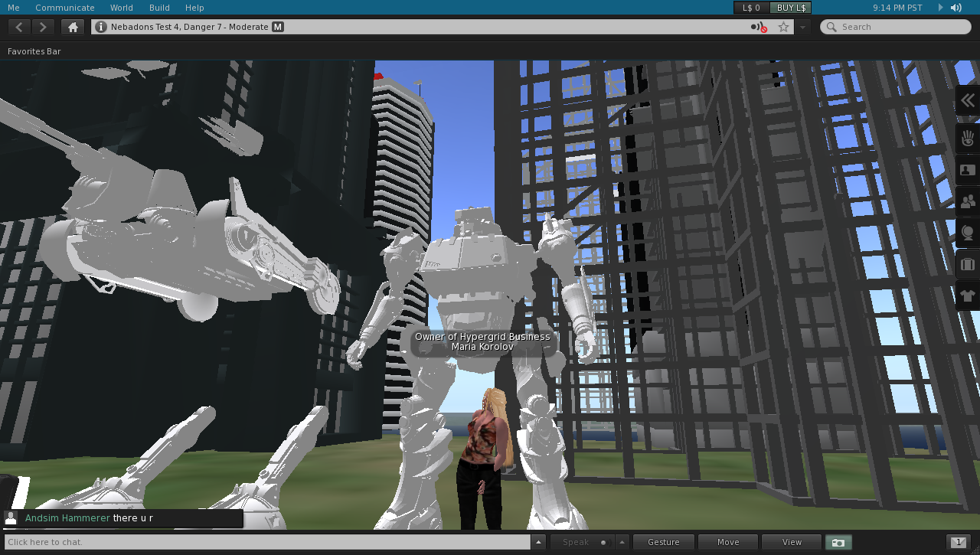Click the voice-disabled indicator in location bar
The image size is (980, 555).
pos(759,28)
